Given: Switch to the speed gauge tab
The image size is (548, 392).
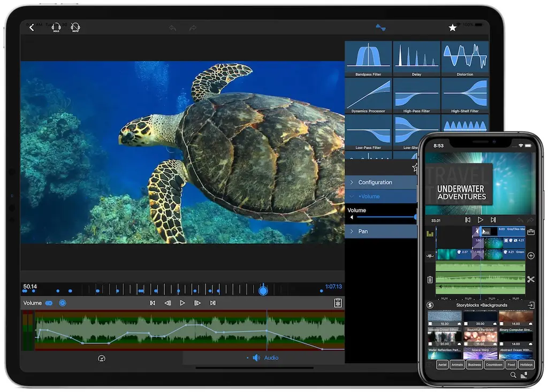Looking at the screenshot, I should [102, 358].
